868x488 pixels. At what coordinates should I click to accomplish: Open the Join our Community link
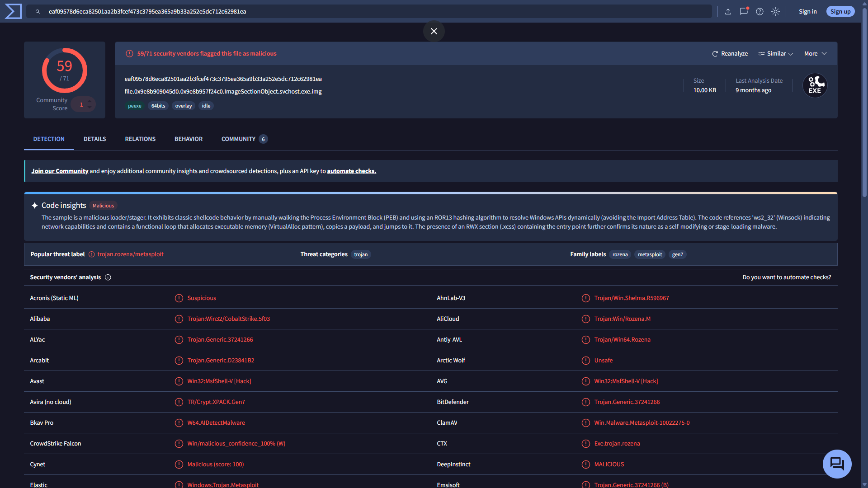click(60, 171)
